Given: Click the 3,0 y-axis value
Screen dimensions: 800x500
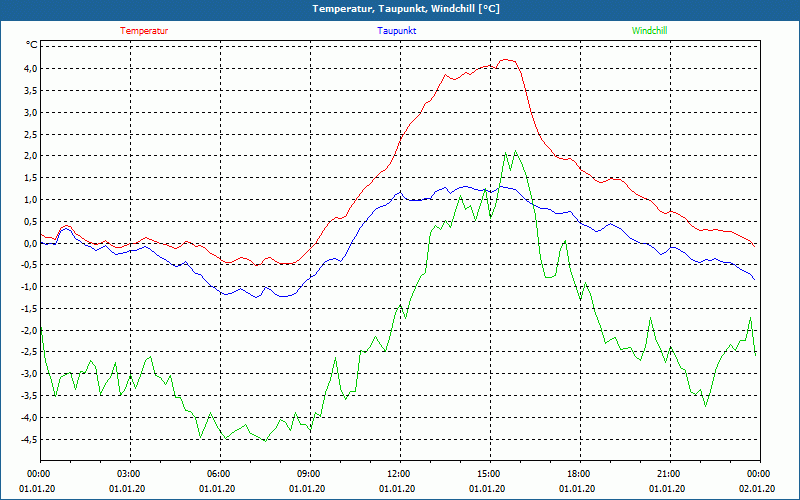Looking at the screenshot, I should 31,112.
